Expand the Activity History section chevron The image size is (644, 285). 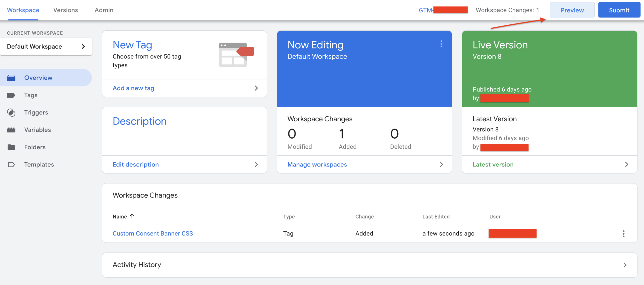[x=625, y=265]
